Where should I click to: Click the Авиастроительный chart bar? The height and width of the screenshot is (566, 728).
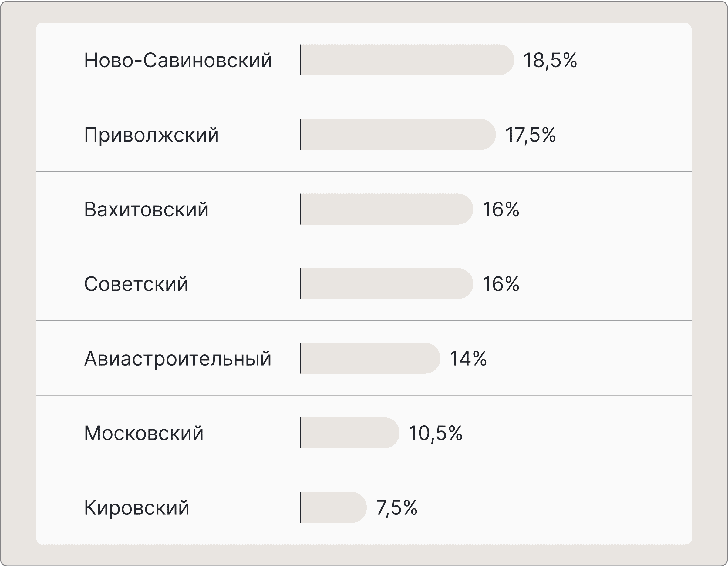pyautogui.click(x=370, y=358)
